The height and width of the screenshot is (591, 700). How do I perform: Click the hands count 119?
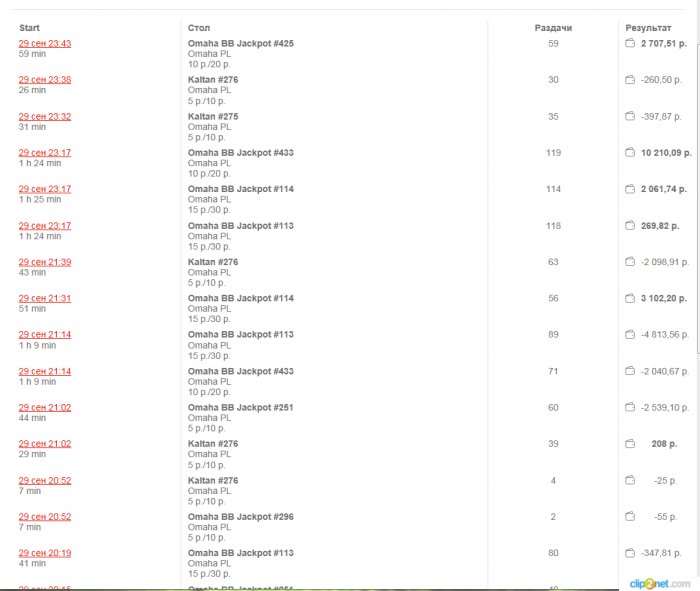pyautogui.click(x=553, y=153)
